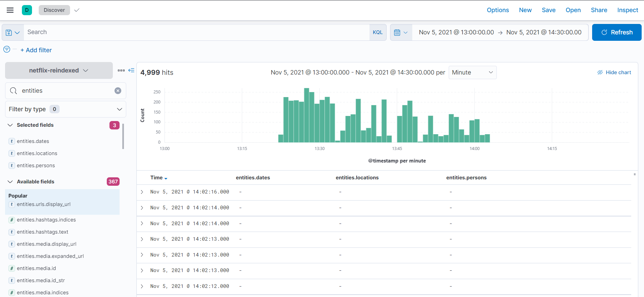This screenshot has width=644, height=297.
Task: Click the entities.media.display_url type icon
Action: point(12,244)
